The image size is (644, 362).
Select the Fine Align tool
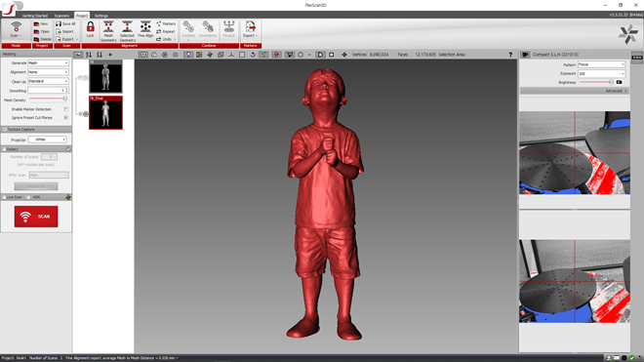tap(145, 29)
